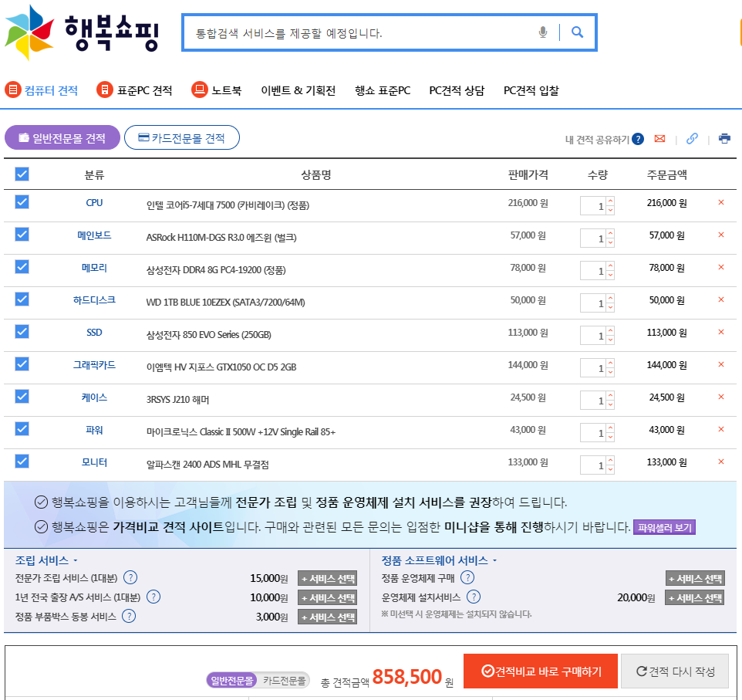Uncheck the CPU row checkbox
Viewport: 742px width, 700px height.
[x=22, y=202]
